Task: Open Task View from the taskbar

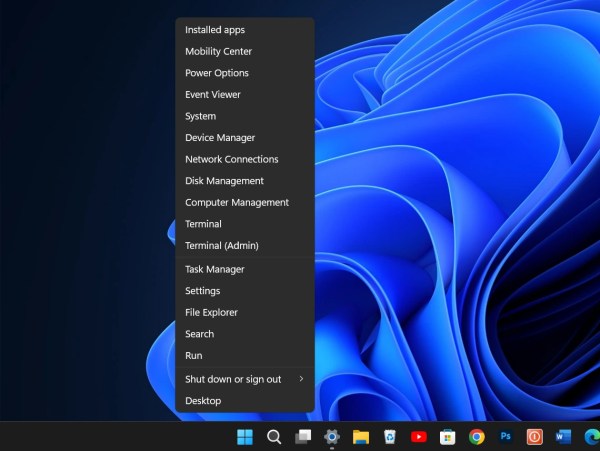Action: [303, 437]
